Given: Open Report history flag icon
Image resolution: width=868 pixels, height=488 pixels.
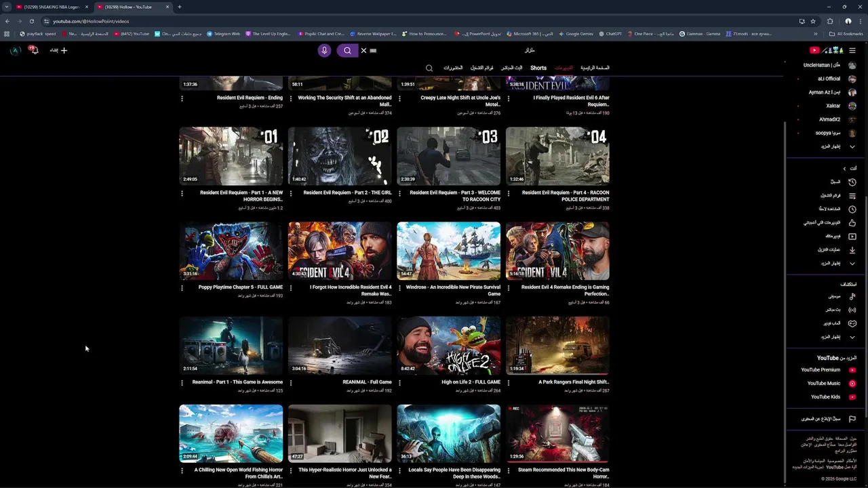Looking at the screenshot, I should pos(852,419).
